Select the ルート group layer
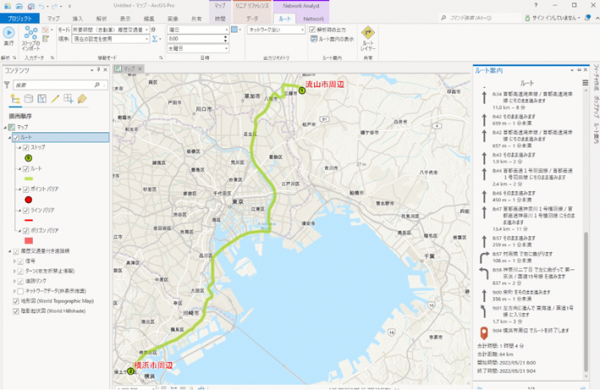The image size is (600, 390). point(60,137)
